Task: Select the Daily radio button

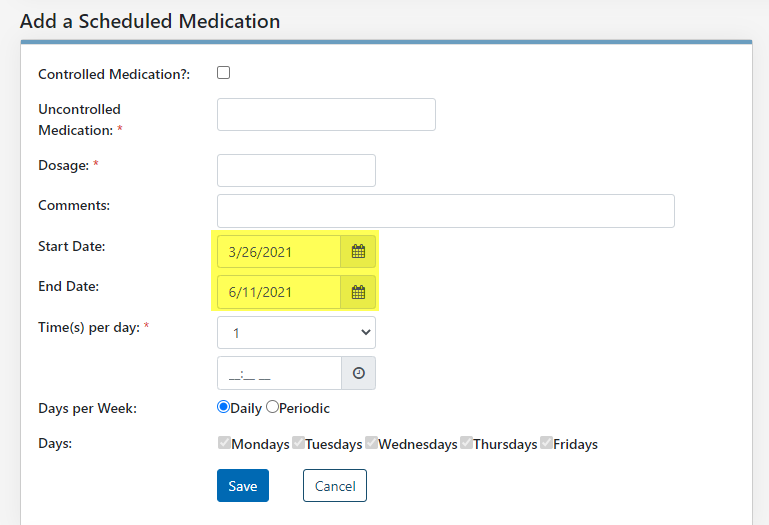Action: coord(224,407)
